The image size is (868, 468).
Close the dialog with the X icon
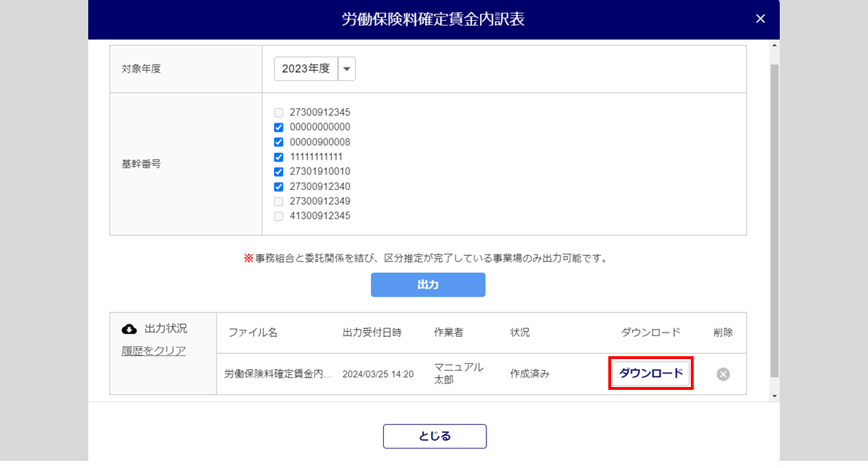[760, 19]
